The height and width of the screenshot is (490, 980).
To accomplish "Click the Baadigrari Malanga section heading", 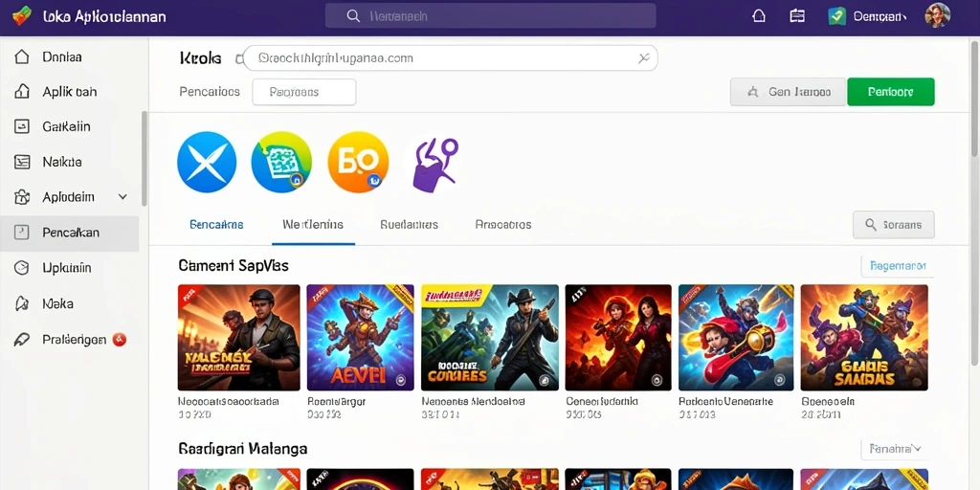I will tap(242, 449).
